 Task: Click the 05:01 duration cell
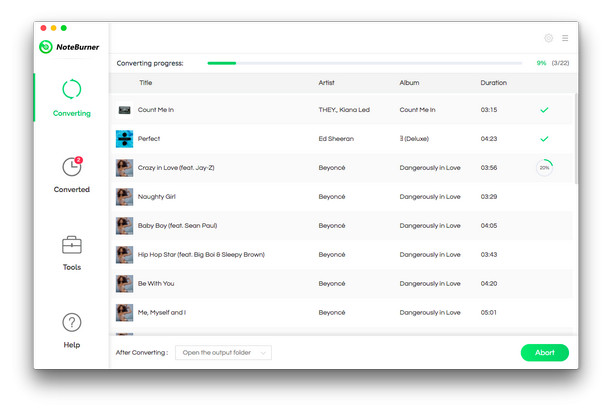[488, 313]
